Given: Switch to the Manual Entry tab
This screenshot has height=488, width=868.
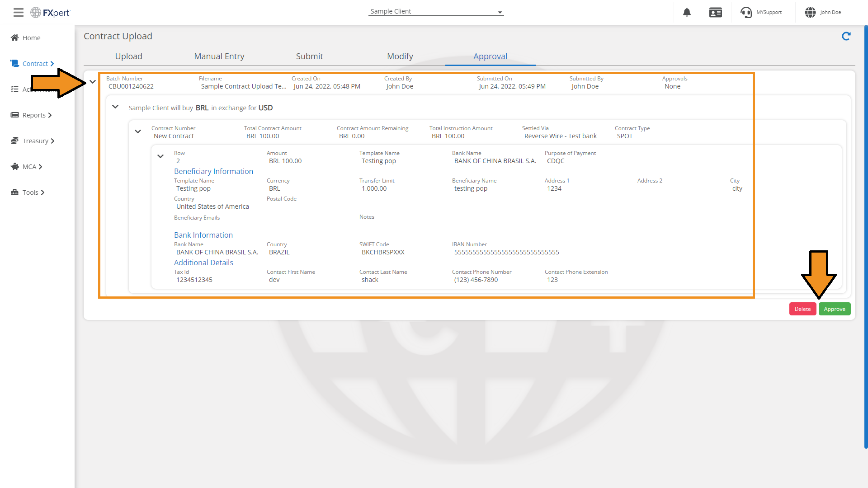Looking at the screenshot, I should click(219, 56).
